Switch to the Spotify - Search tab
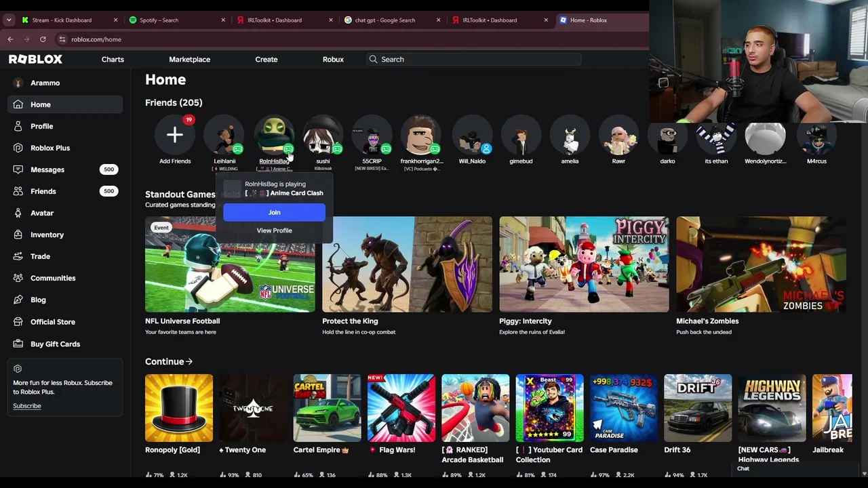868x488 pixels. click(159, 20)
